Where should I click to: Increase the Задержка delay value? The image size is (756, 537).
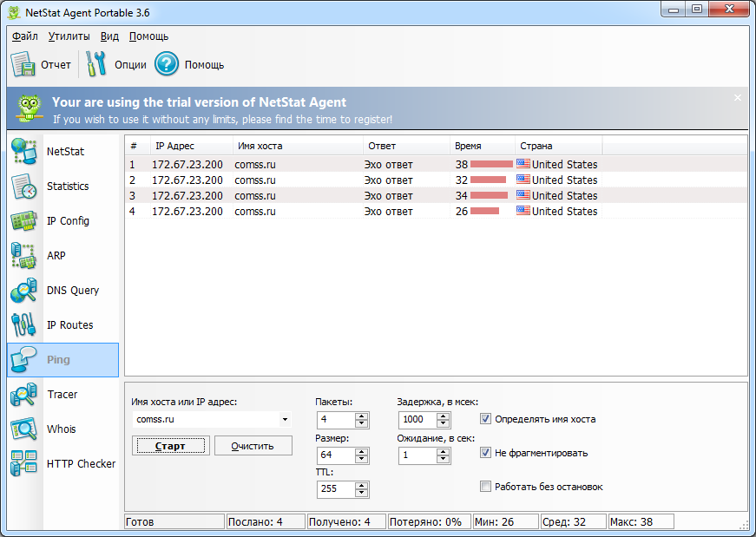coord(443,416)
